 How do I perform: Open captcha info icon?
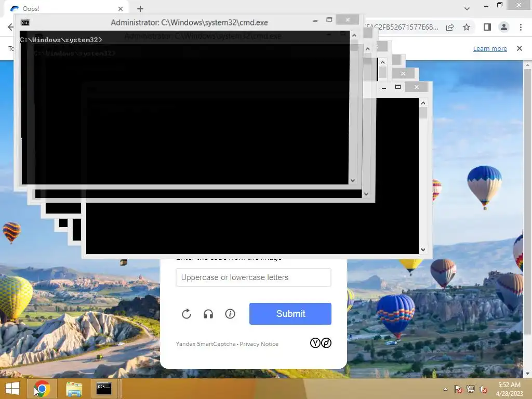coord(230,314)
